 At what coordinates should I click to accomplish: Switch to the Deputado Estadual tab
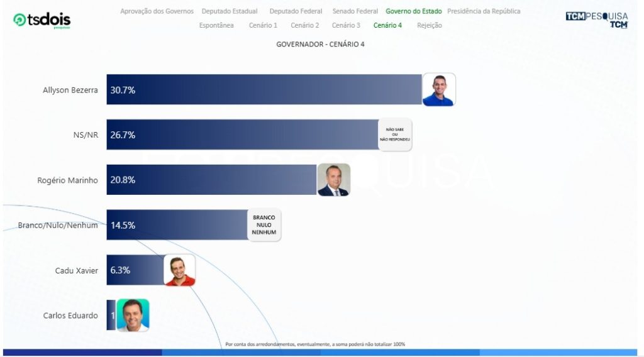pyautogui.click(x=230, y=11)
